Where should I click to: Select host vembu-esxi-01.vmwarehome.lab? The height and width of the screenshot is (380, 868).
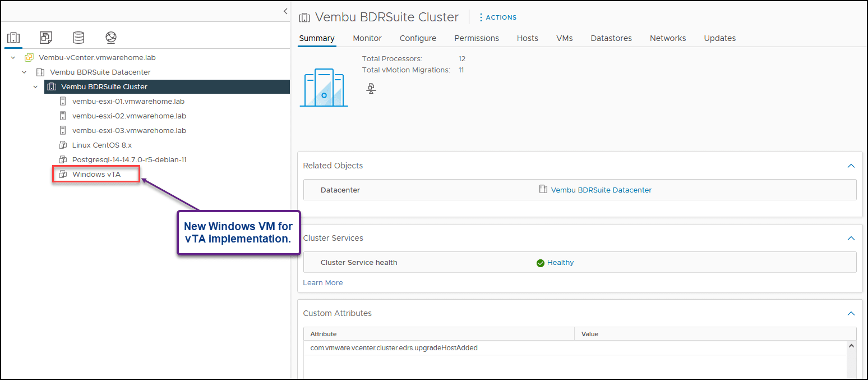pyautogui.click(x=128, y=102)
